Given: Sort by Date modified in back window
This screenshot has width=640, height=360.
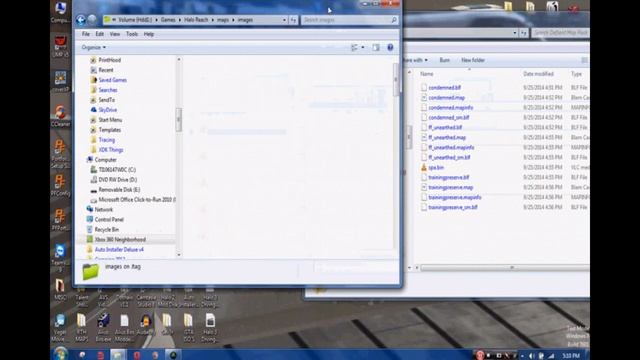Looking at the screenshot, I should coord(538,74).
